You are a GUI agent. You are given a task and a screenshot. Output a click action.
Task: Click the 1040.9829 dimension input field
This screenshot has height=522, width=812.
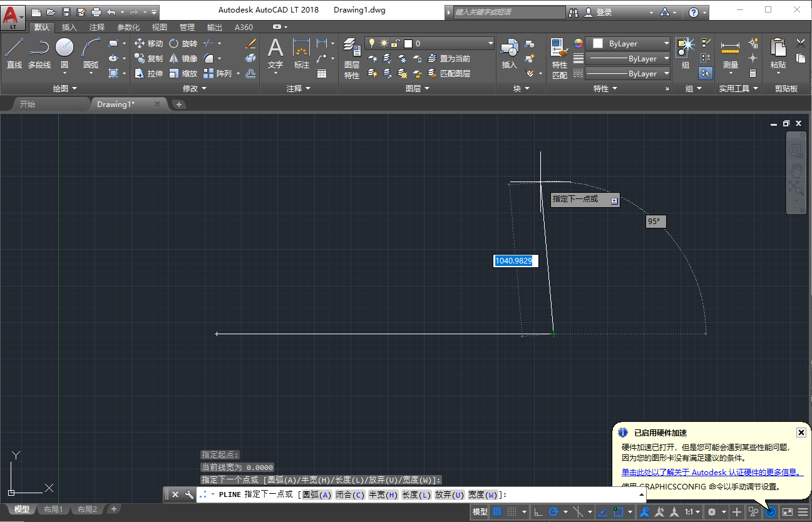[x=515, y=261]
